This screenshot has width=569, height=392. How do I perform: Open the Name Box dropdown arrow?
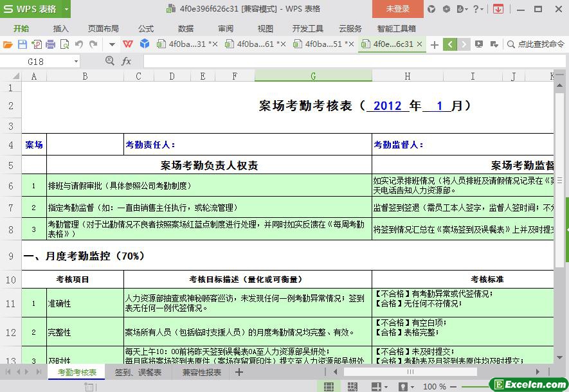(76, 61)
